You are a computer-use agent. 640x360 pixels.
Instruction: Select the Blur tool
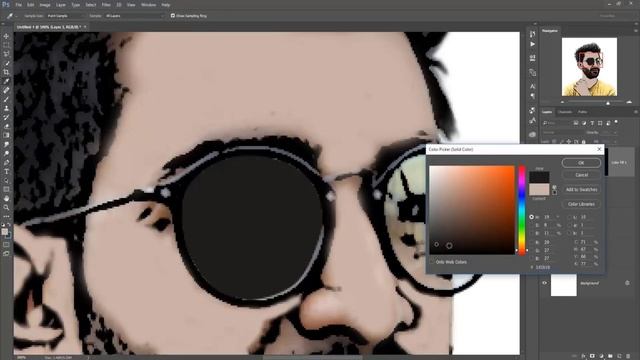click(6, 144)
